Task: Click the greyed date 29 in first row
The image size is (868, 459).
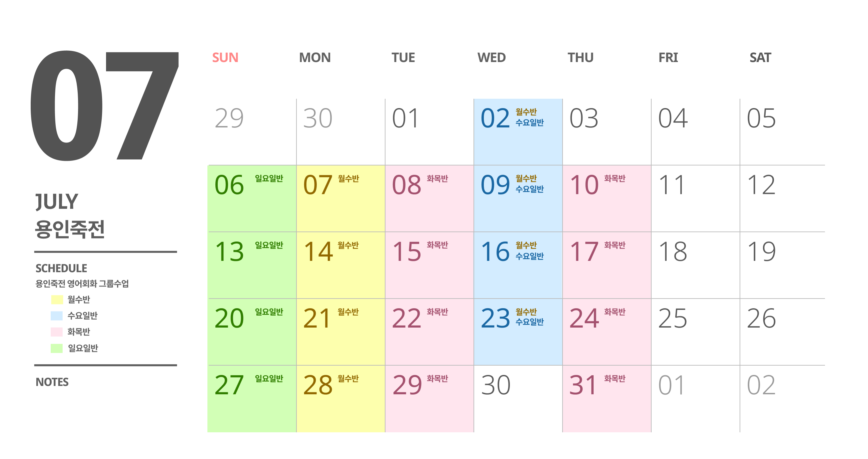Action: [x=229, y=118]
